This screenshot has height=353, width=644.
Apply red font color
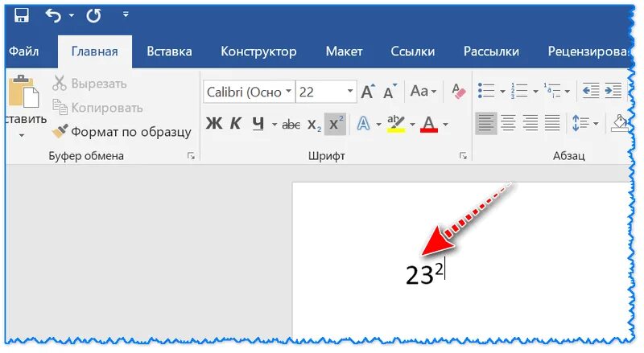[429, 124]
